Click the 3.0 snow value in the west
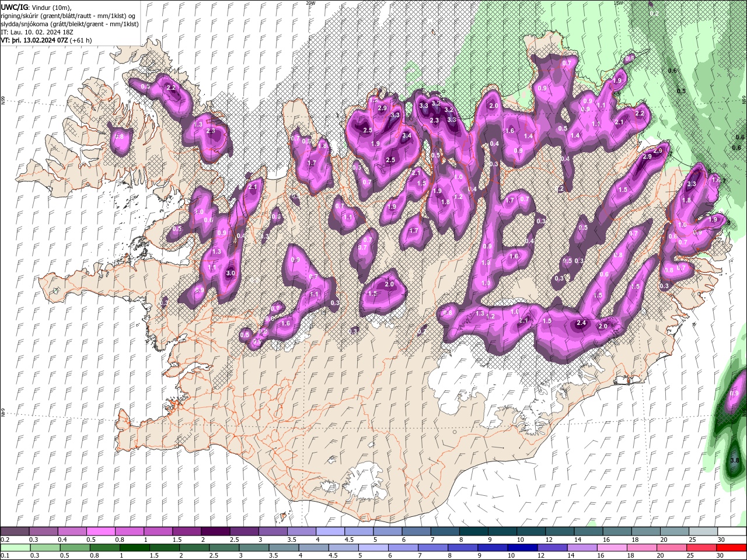This screenshot has width=747, height=560. pos(231,273)
